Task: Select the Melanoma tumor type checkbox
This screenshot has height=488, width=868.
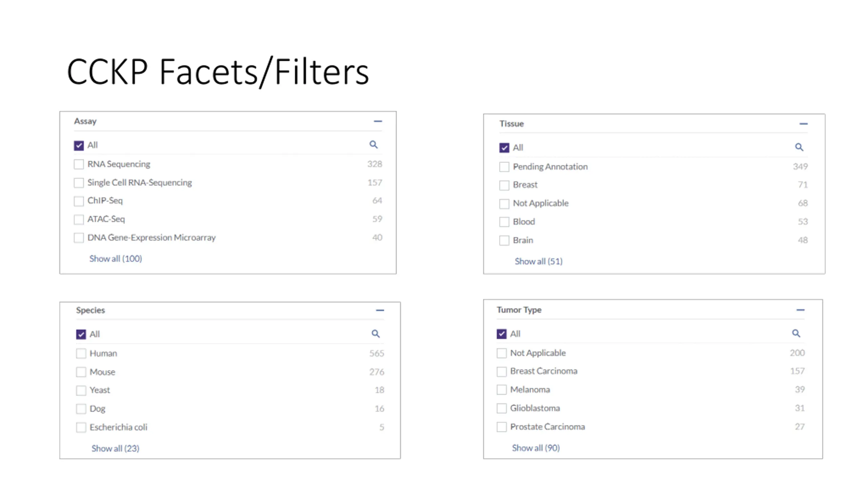Action: (501, 390)
